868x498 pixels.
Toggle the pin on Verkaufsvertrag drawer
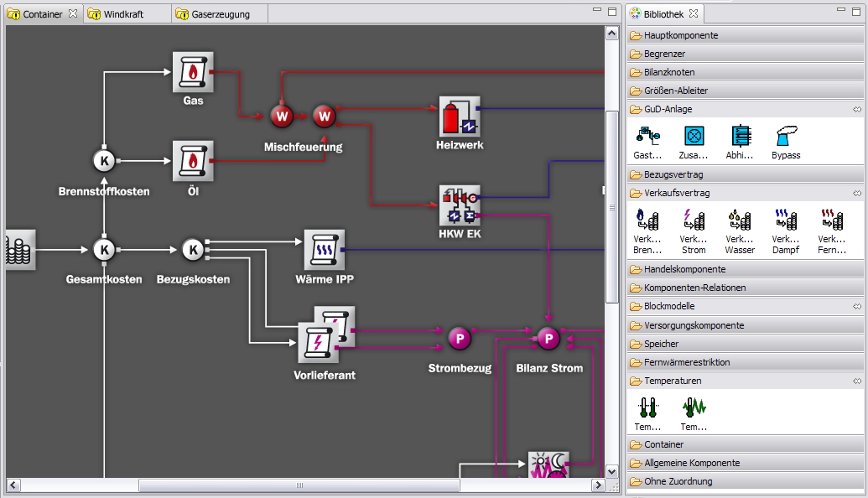pyautogui.click(x=857, y=193)
